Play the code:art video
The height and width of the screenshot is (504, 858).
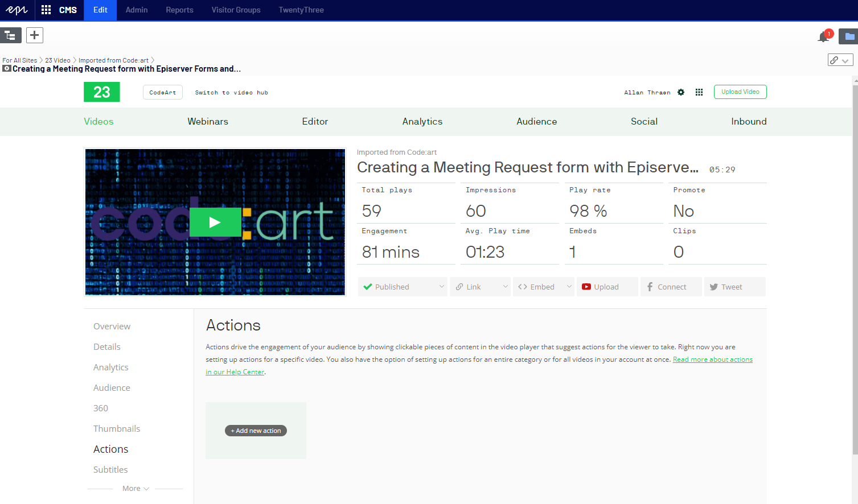click(x=215, y=222)
